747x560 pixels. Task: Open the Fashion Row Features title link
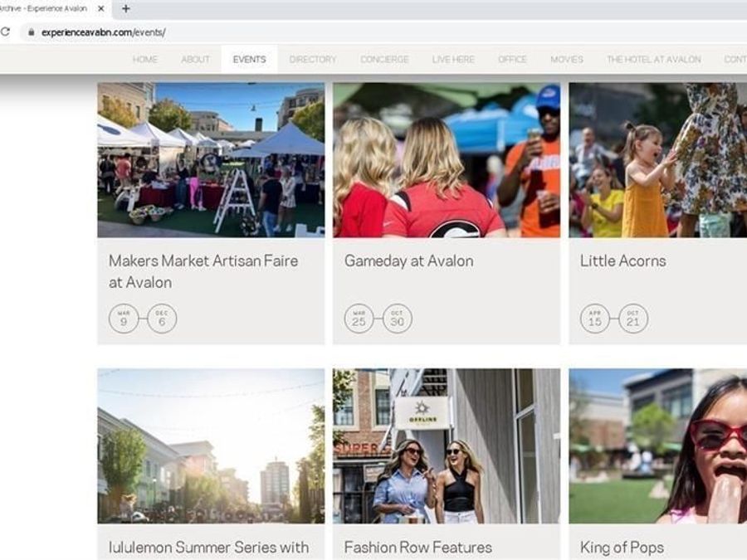tap(417, 548)
